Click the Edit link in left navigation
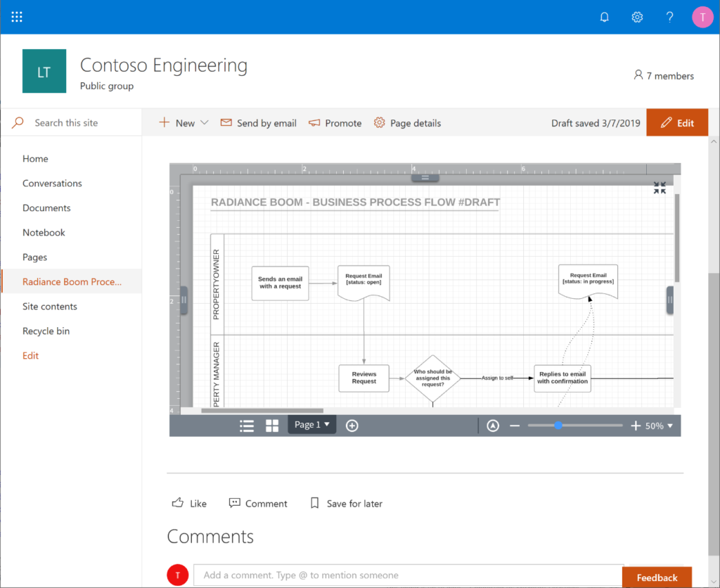 pos(30,356)
